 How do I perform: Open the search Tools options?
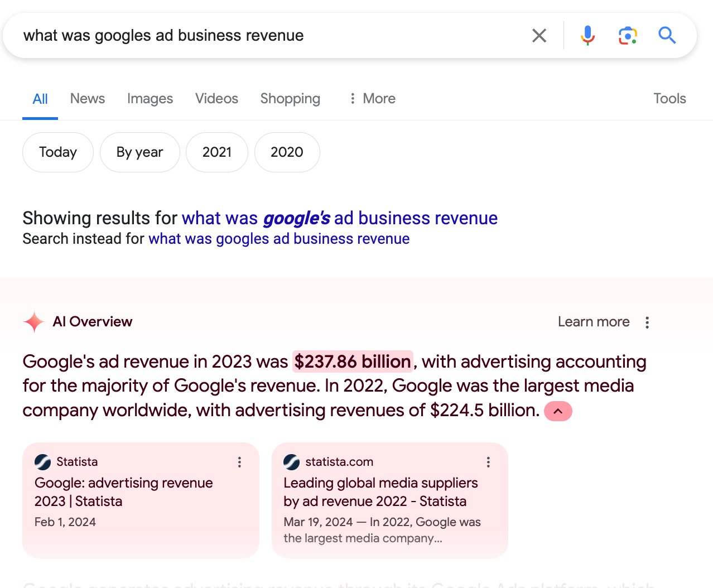click(x=669, y=99)
